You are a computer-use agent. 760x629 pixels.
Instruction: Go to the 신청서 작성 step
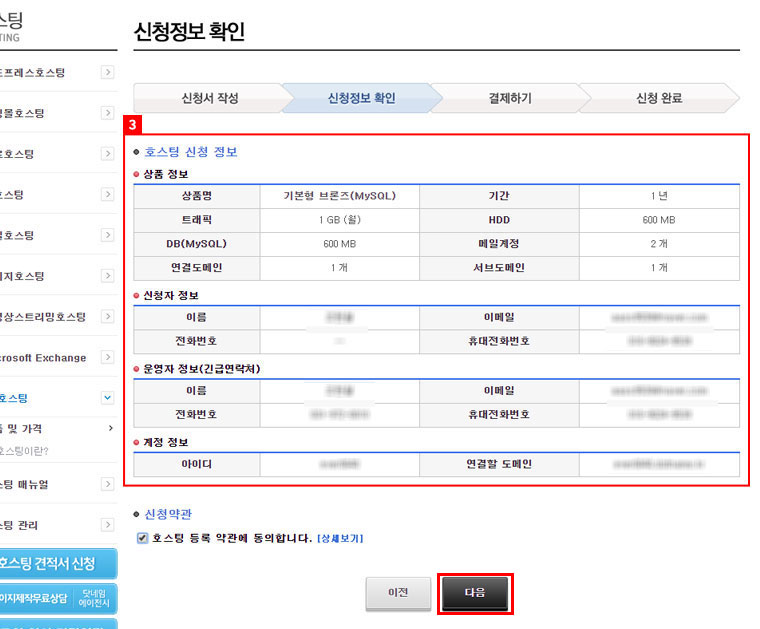click(x=210, y=98)
